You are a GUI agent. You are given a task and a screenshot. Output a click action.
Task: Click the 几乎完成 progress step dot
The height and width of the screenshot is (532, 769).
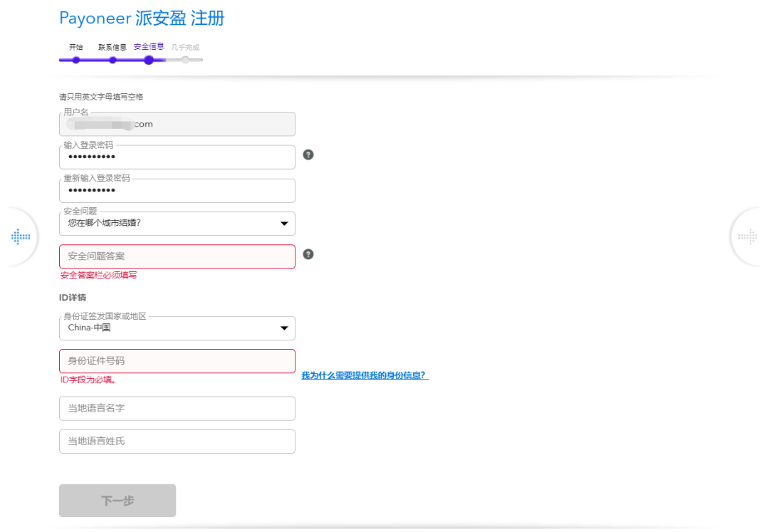(186, 61)
